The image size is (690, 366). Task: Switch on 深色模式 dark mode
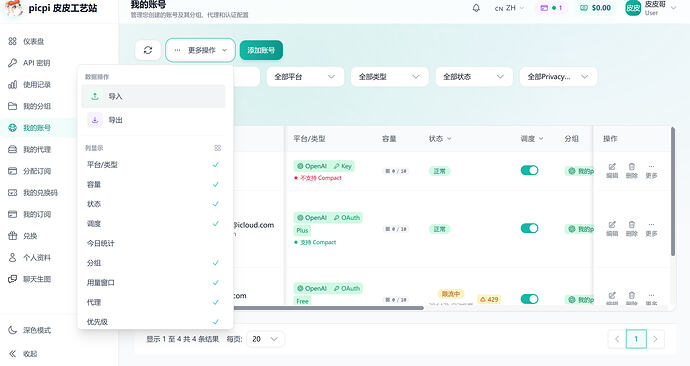coord(29,330)
